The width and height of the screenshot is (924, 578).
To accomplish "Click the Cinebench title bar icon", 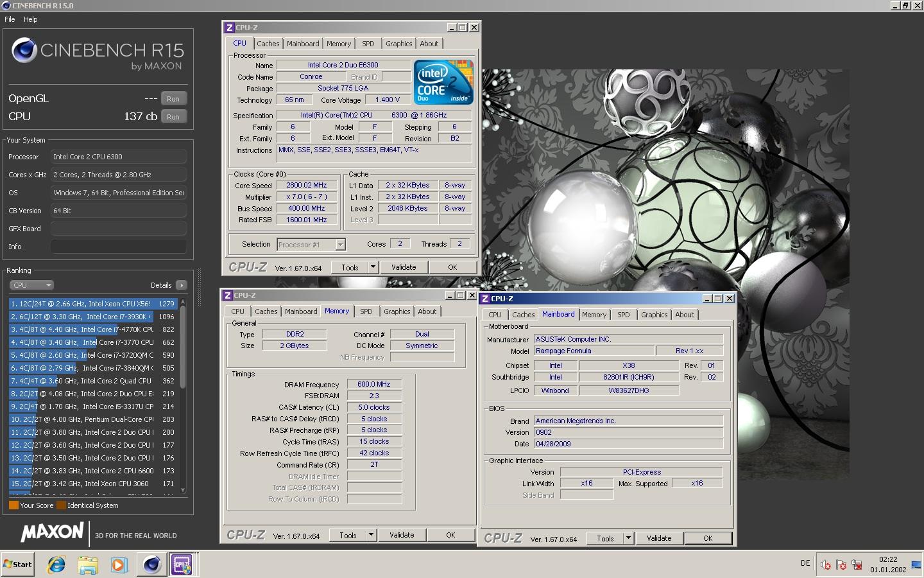I will pyautogui.click(x=6, y=6).
